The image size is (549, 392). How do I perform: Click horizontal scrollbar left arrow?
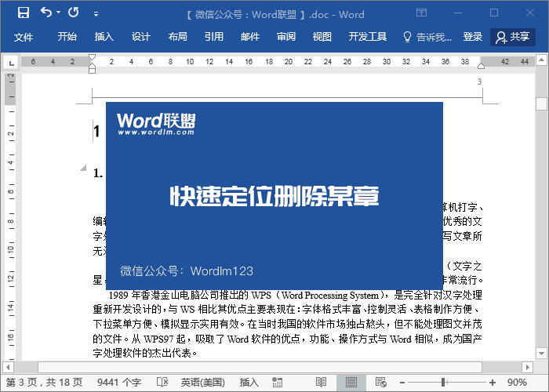click(x=9, y=368)
